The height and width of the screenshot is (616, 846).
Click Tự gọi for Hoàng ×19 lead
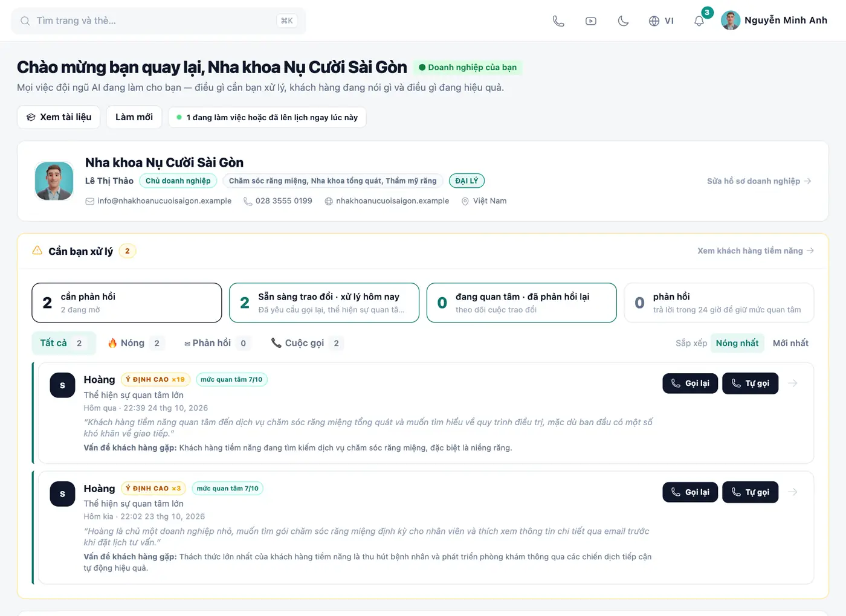750,383
